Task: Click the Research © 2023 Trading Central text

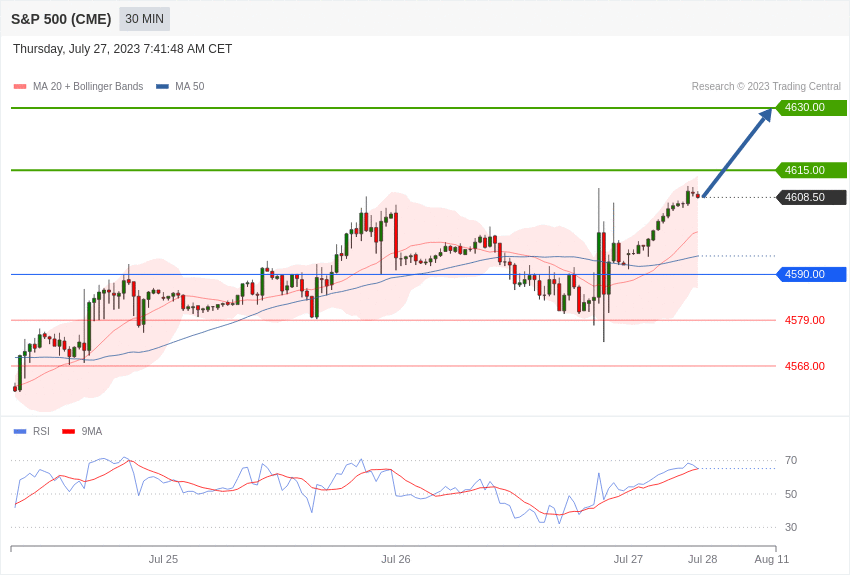Action: [766, 87]
